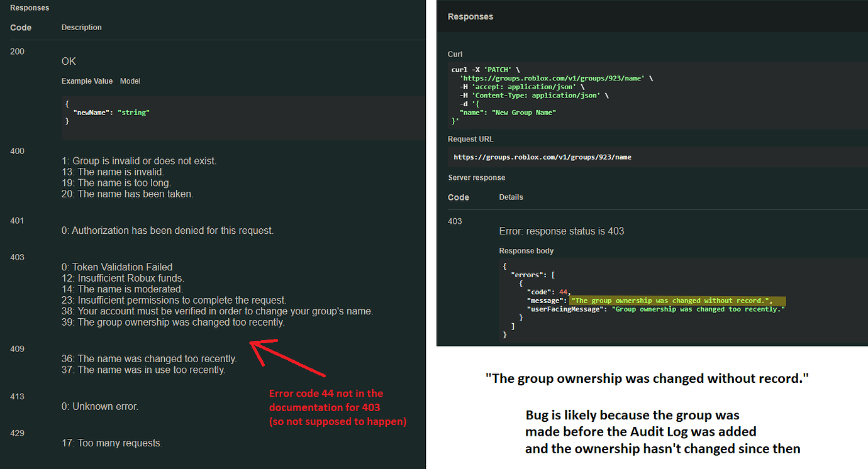Click the 200 response code row

tap(17, 51)
